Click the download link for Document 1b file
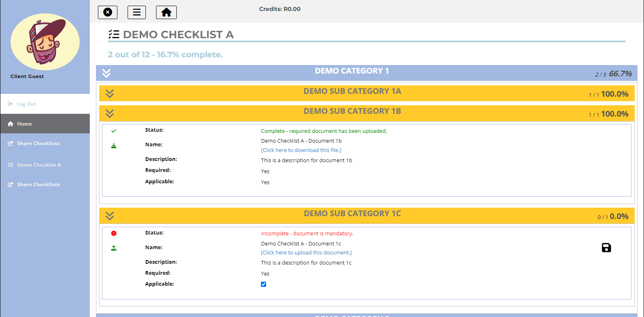Image resolution: width=644 pixels, height=317 pixels. [301, 150]
